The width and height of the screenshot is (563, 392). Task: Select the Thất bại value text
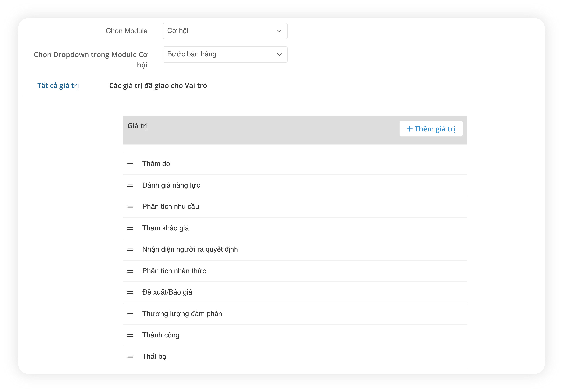click(155, 356)
